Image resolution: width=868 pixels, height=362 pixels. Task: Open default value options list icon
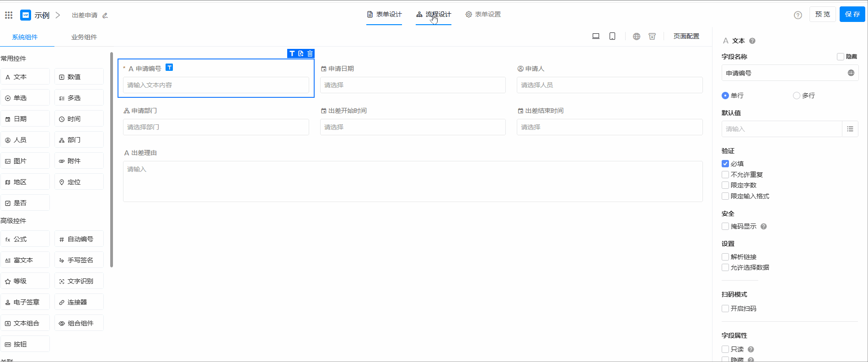point(850,129)
